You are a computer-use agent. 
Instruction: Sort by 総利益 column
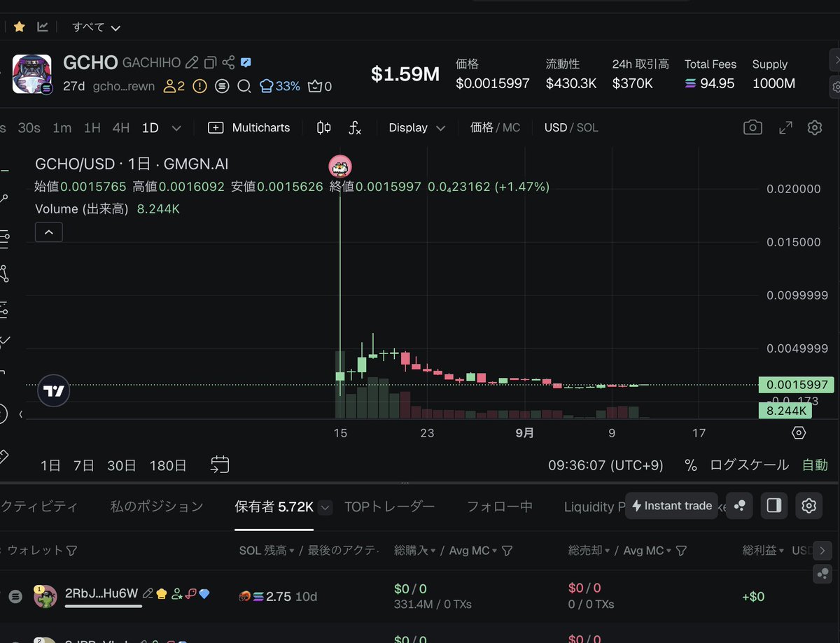(763, 551)
